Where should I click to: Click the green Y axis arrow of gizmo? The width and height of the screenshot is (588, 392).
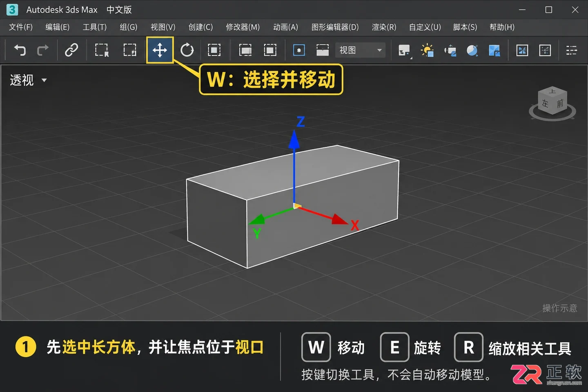point(257,220)
